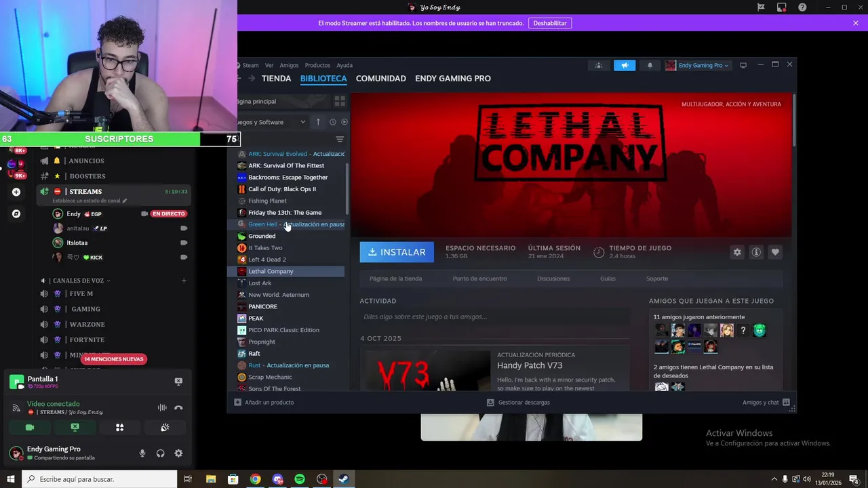This screenshot has height=488, width=868.
Task: Open the Steam menu
Action: click(250, 66)
